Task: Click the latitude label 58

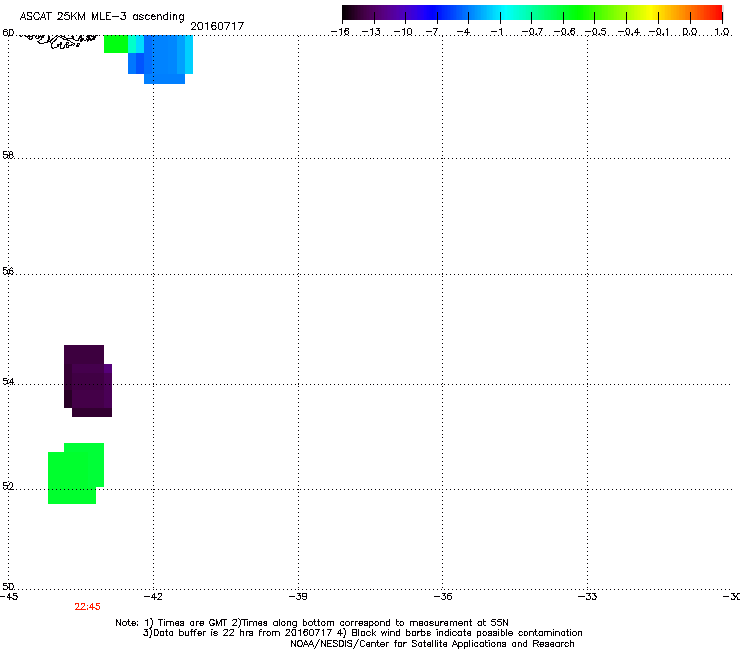Action: [x=8, y=155]
